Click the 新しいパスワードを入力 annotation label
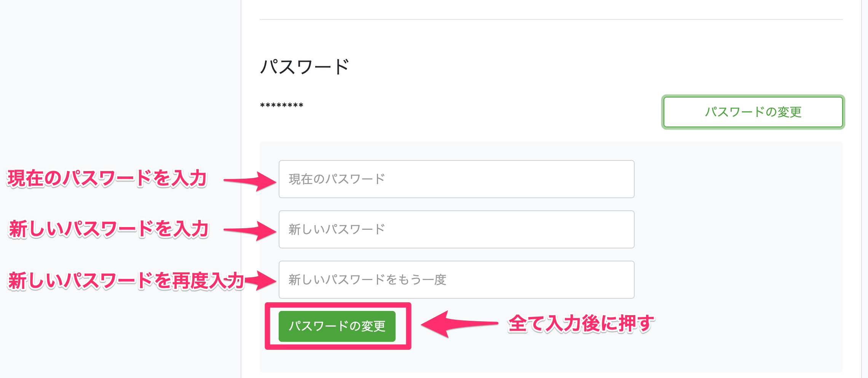Screen dimensions: 868x378 (x=108, y=229)
